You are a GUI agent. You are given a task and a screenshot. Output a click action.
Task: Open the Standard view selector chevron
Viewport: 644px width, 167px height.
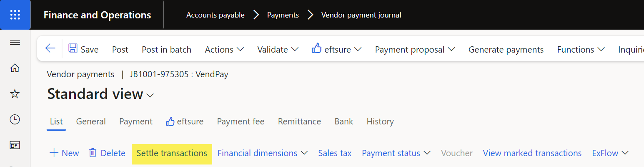tap(150, 96)
